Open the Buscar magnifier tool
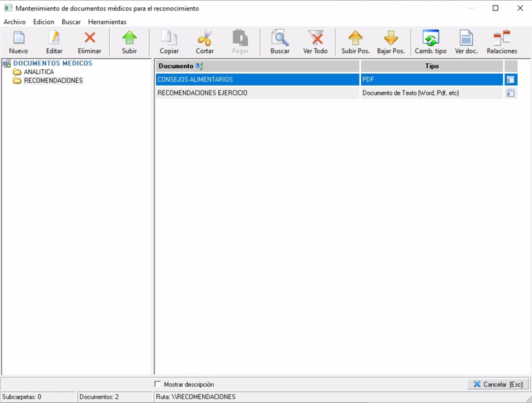This screenshot has height=403, width=532. [280, 39]
